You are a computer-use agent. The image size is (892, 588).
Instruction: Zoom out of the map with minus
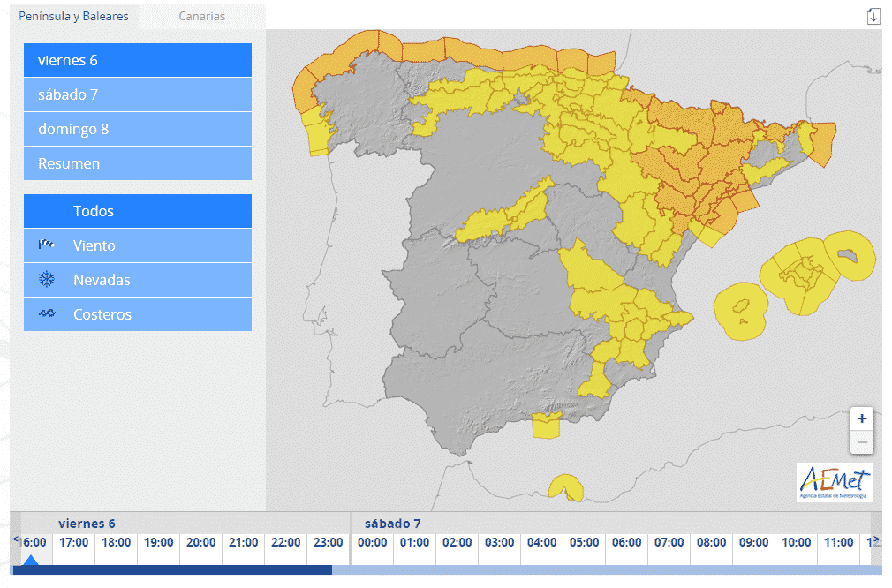pyautogui.click(x=862, y=441)
